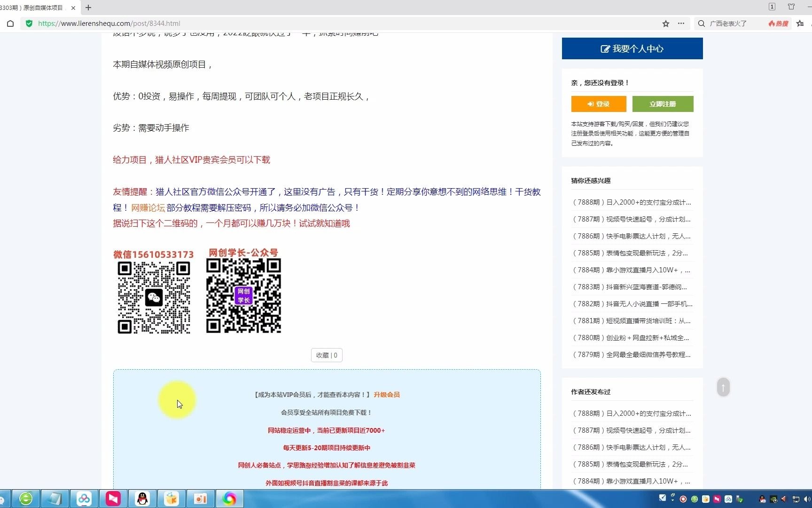Open 作者还发布过 item (7885期) 表情包变现
The width and height of the screenshot is (812, 508).
[631, 464]
